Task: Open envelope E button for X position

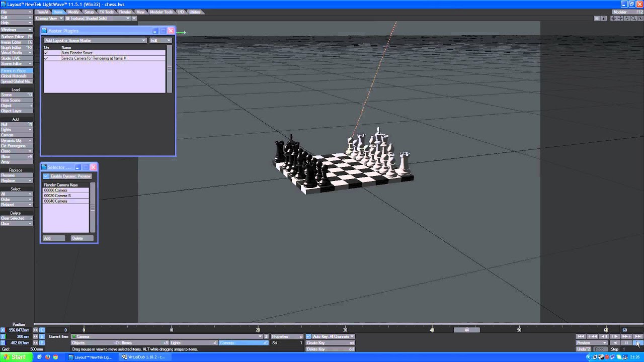Action: coord(42,330)
